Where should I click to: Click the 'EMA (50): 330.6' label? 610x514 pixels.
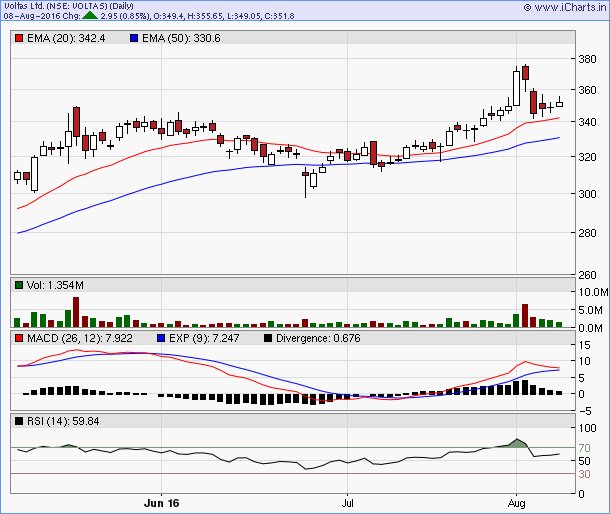point(181,39)
